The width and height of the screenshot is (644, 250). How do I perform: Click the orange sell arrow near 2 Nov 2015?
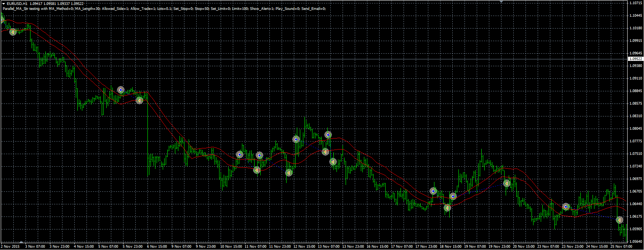click(13, 32)
